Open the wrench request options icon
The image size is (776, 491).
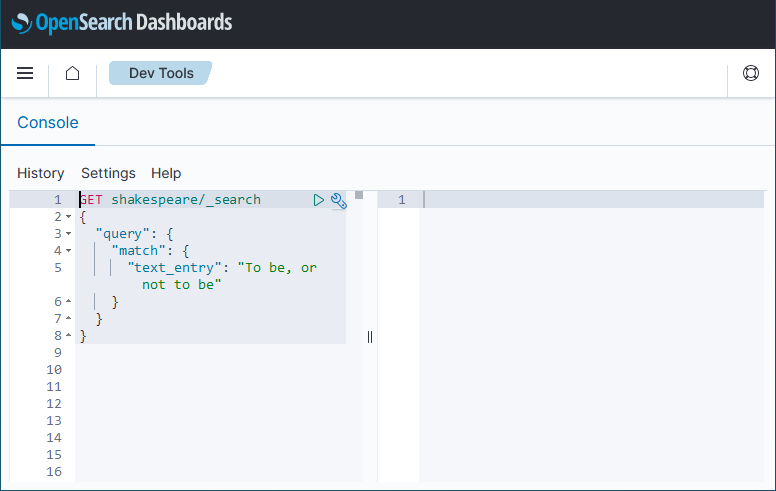click(339, 200)
